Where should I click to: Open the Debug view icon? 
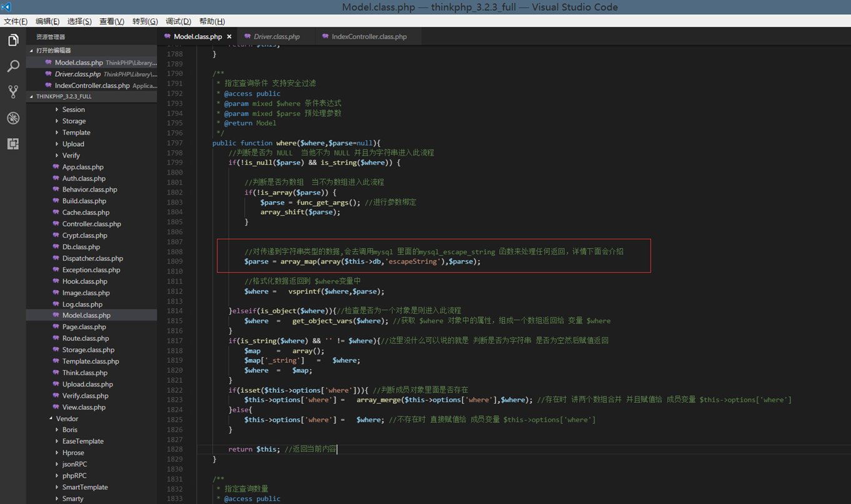(x=13, y=118)
